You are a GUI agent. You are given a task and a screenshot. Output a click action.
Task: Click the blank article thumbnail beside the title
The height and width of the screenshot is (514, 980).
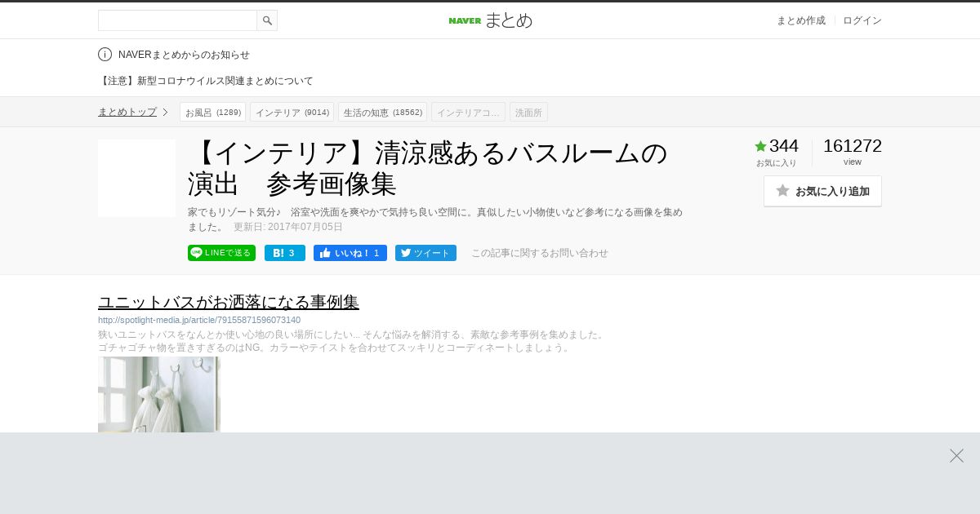[x=136, y=178]
